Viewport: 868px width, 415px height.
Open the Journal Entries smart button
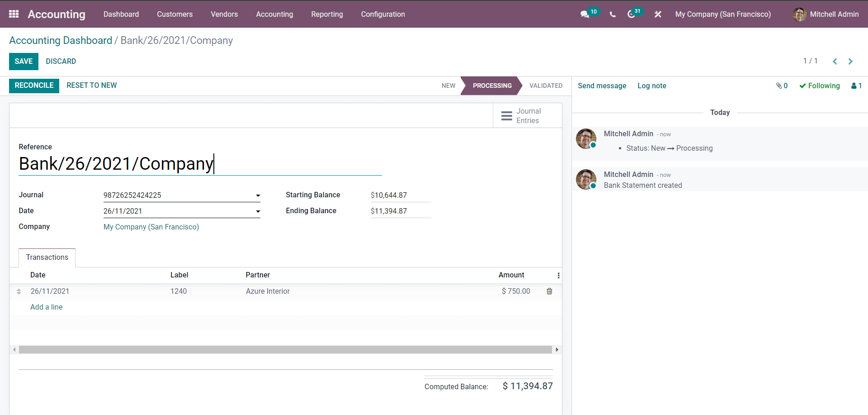pos(527,116)
